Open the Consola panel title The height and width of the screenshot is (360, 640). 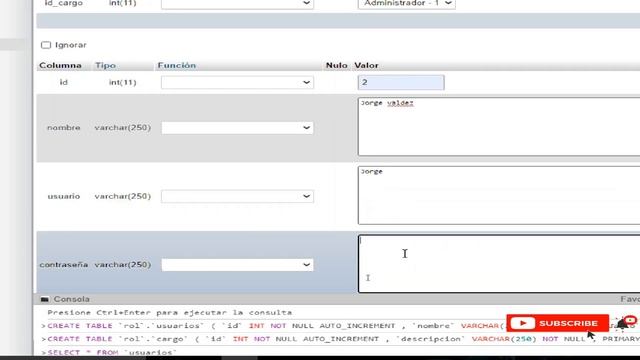point(72,299)
